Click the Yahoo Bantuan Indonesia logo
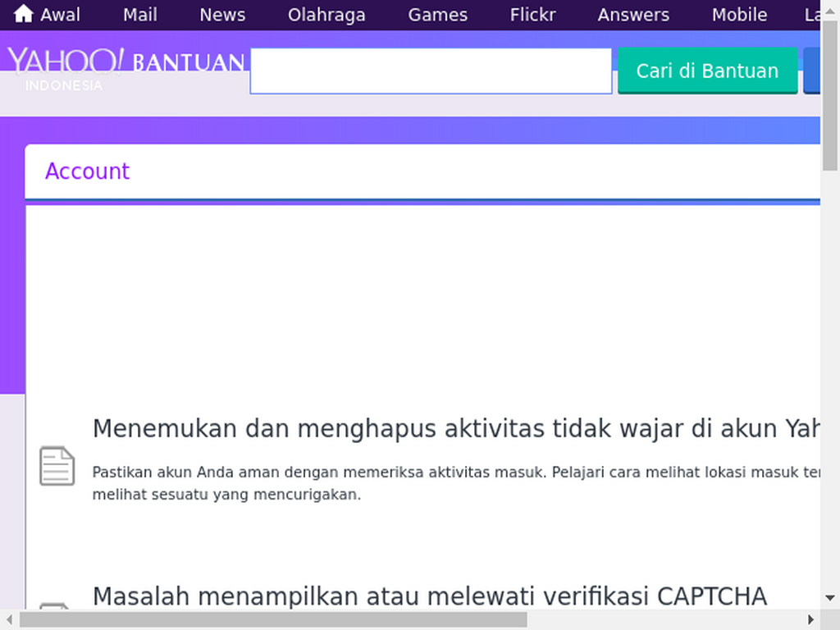Image resolution: width=840 pixels, height=630 pixels. tap(126, 69)
